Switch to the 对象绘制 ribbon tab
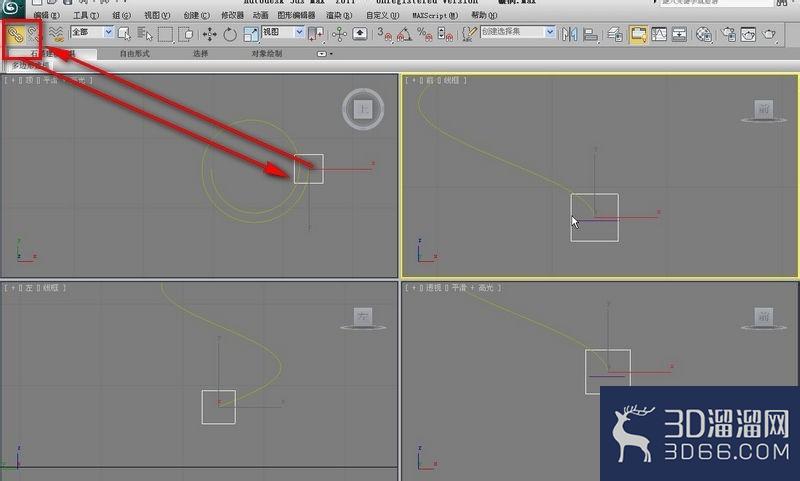800x481 pixels. (266, 54)
